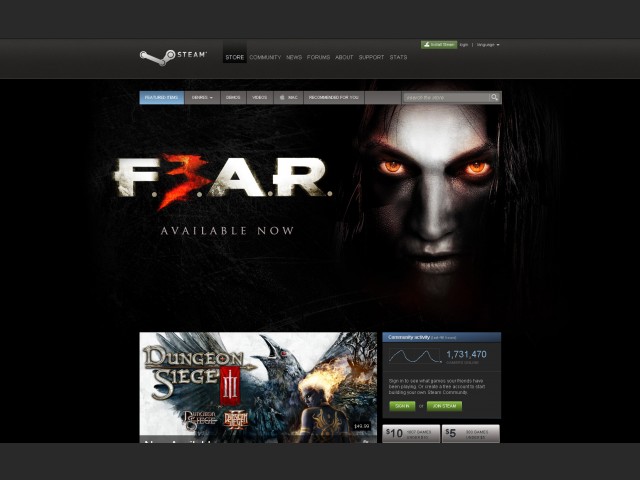Open the About page
Screen dimensions: 640x480
coord(344,57)
